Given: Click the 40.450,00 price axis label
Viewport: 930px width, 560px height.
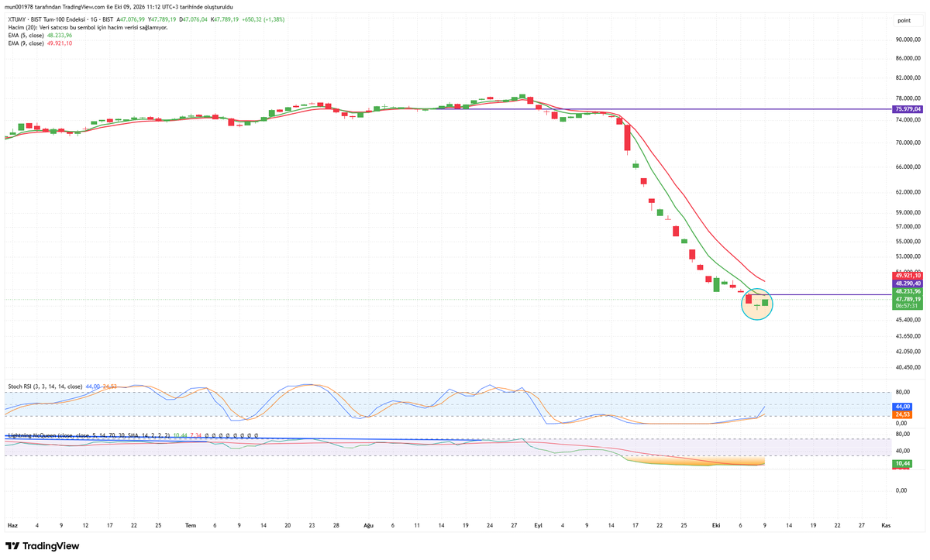Looking at the screenshot, I should point(908,367).
